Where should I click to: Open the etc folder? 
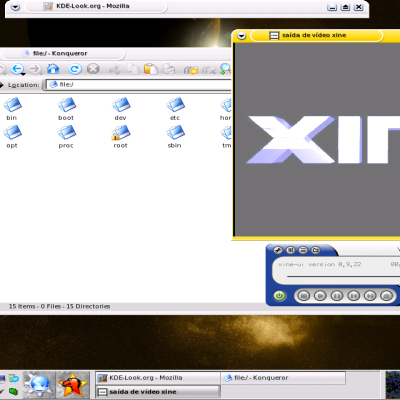point(175,109)
